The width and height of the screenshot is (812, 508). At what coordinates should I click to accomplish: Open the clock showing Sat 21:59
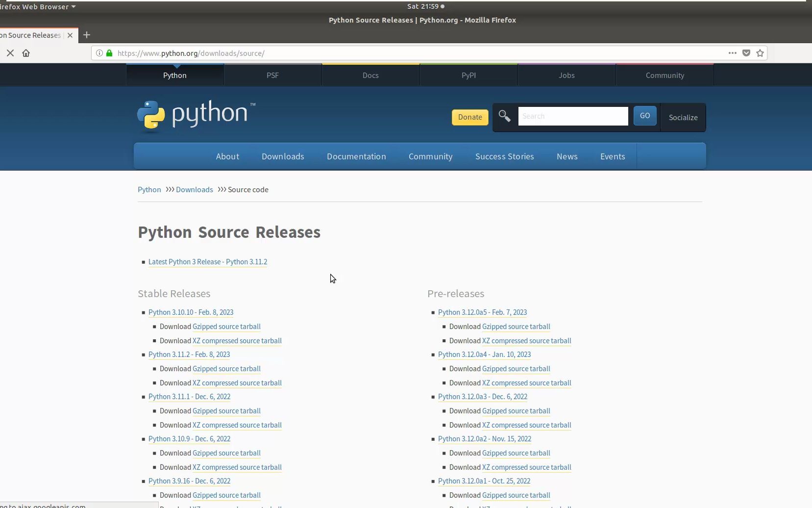(425, 6)
